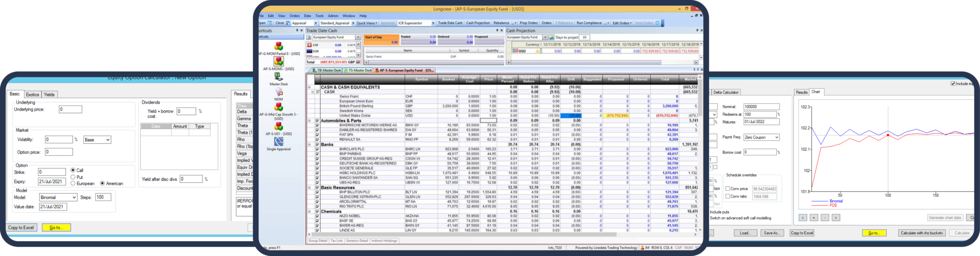Open Admin menu
Image resolution: width=980 pixels, height=256 pixels.
point(333,16)
